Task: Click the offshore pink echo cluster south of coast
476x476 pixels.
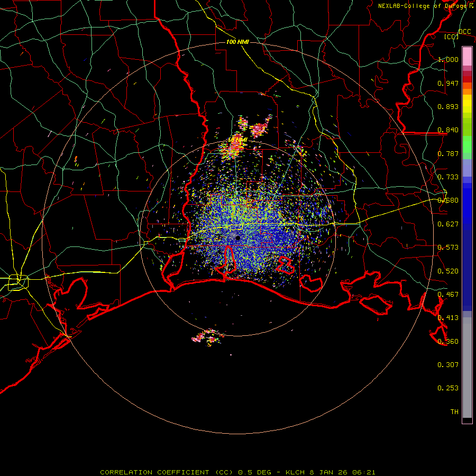Action: 207,337
